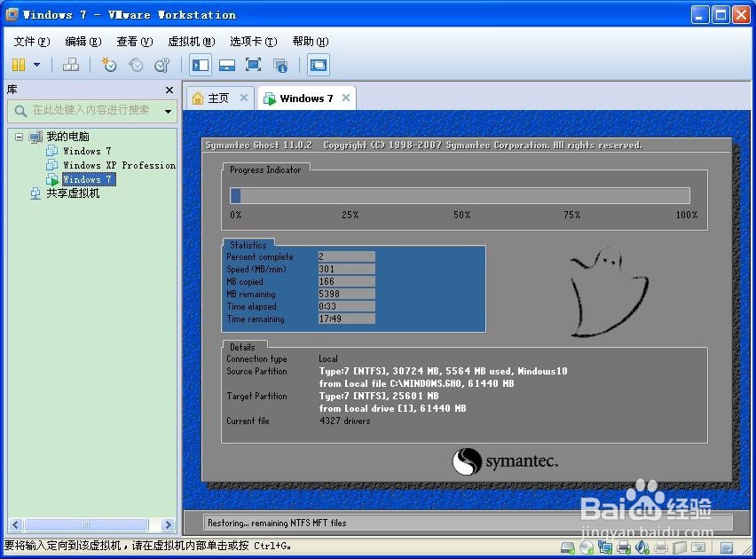Click the hard disk status bar icon

tap(568, 547)
